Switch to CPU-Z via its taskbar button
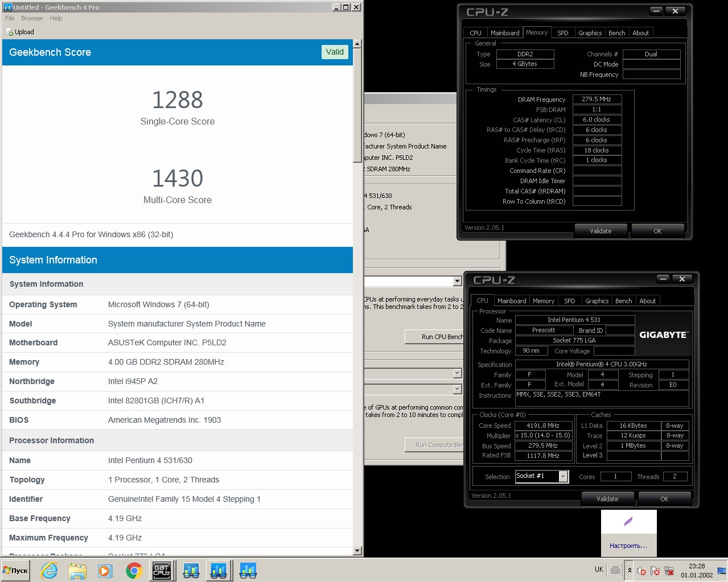Screen dimensions: 728x582 162,570
